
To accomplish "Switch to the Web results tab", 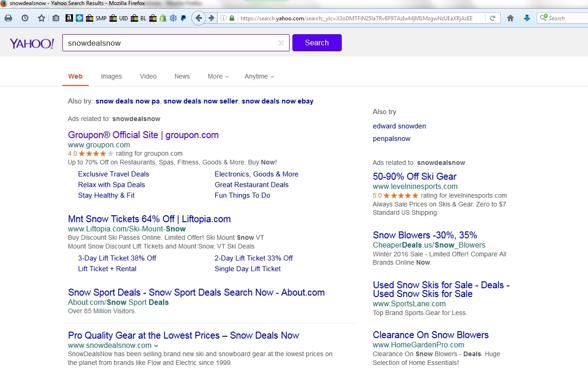I will coord(75,76).
